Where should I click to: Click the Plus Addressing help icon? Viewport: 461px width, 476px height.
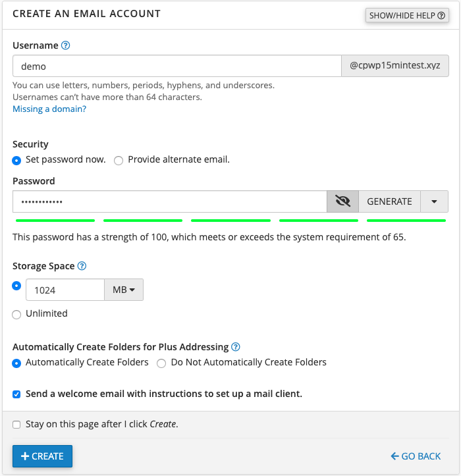click(x=236, y=346)
